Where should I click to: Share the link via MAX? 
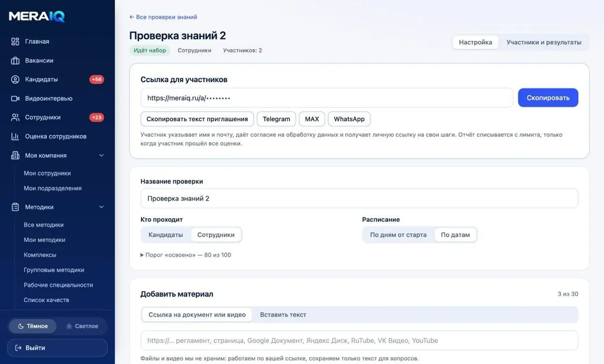(x=312, y=119)
